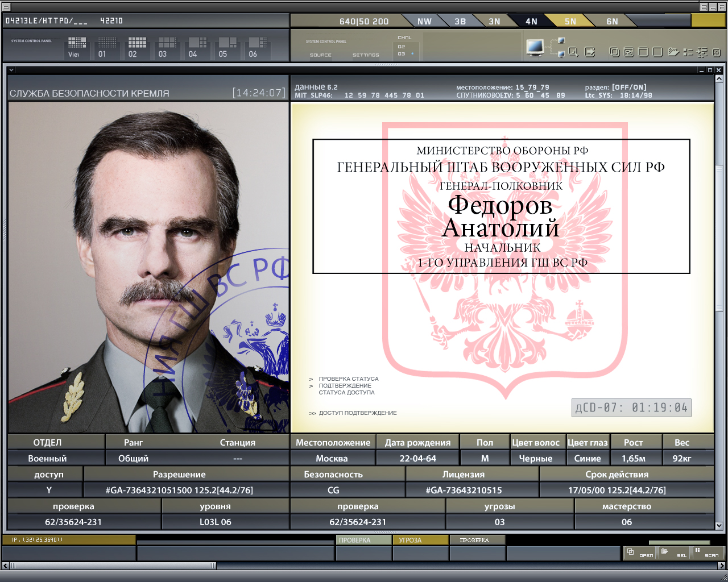This screenshot has height=582, width=728.
Task: Click the indented tree list icon
Action: 702,52
